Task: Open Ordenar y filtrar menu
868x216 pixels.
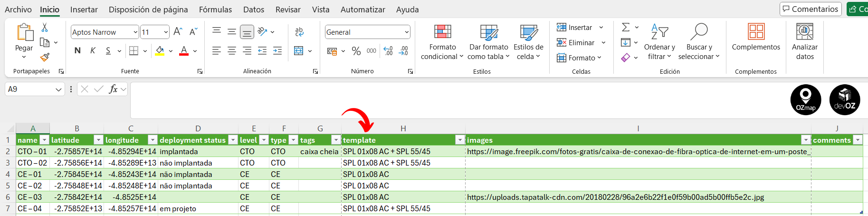Action: [x=659, y=42]
